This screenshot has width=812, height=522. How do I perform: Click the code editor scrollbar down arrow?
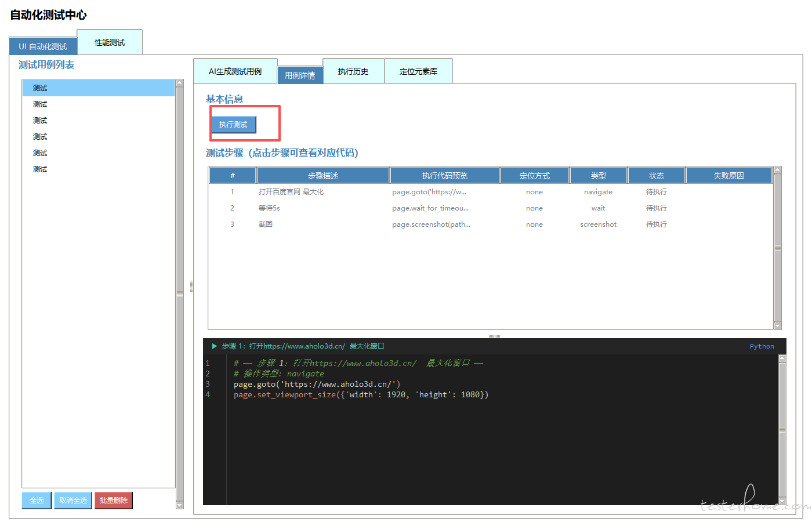coord(782,501)
